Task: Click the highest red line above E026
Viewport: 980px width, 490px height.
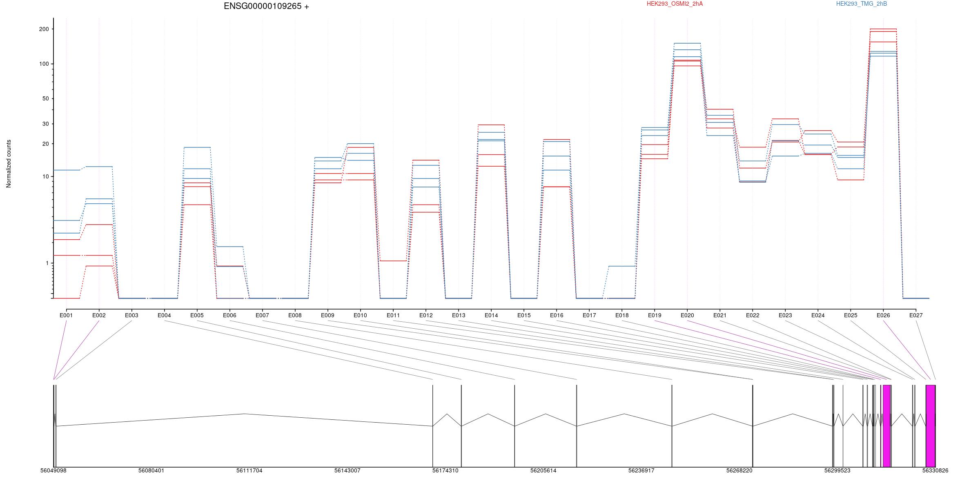Action: [x=883, y=29]
